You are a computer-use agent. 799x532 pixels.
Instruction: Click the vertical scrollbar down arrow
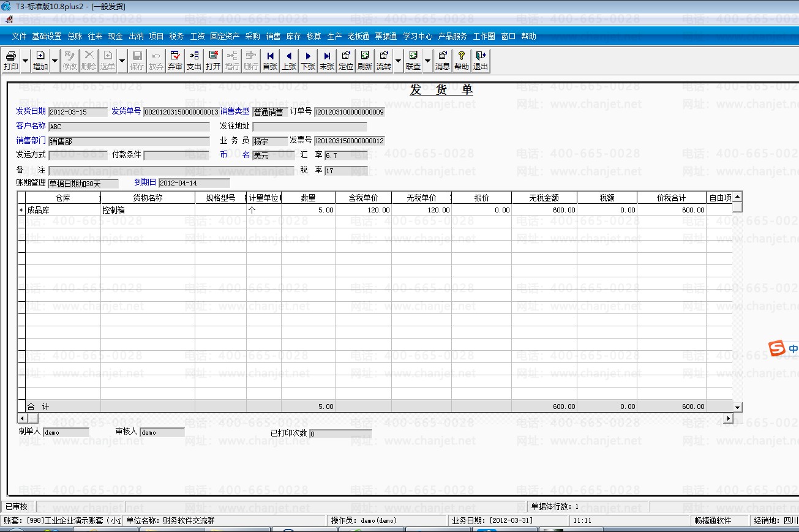(737, 407)
